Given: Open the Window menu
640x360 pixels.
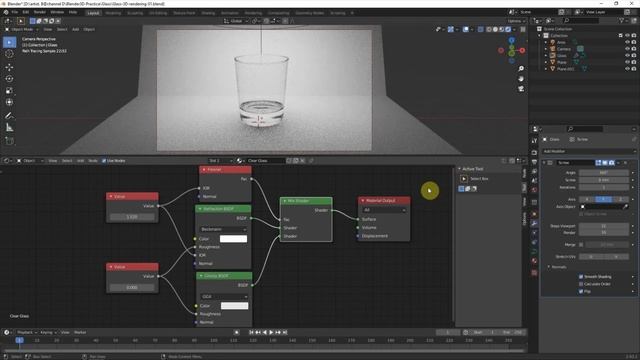Looking at the screenshot, I should click(x=57, y=12).
